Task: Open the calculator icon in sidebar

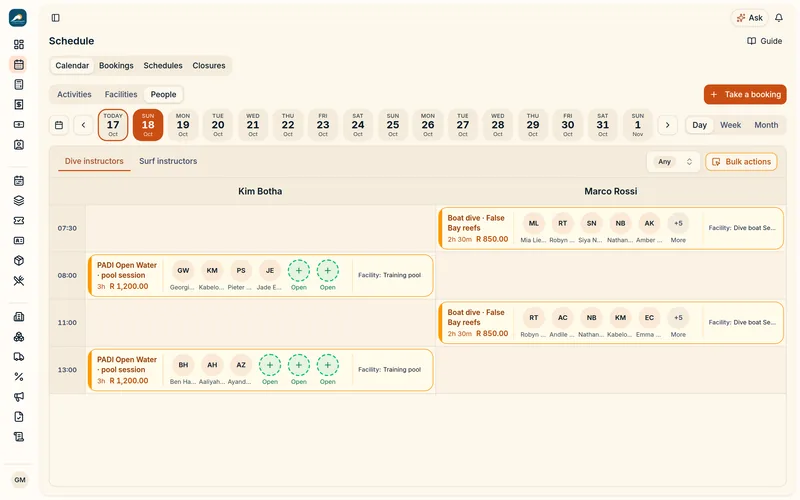Action: (x=19, y=85)
